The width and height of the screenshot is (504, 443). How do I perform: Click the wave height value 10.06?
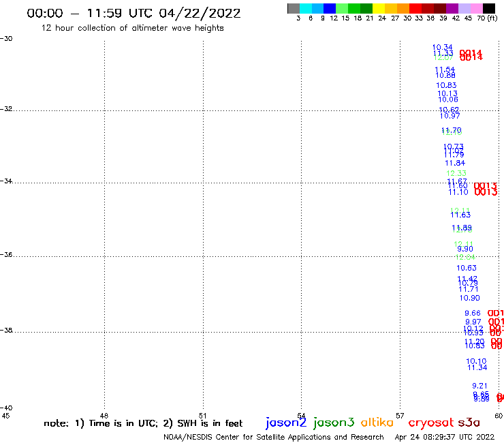(x=448, y=100)
